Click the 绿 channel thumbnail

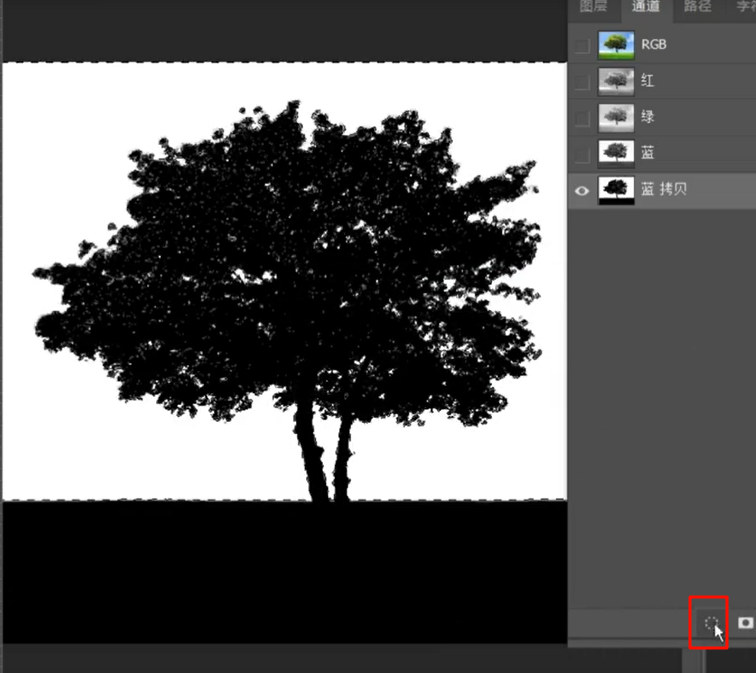coord(614,118)
